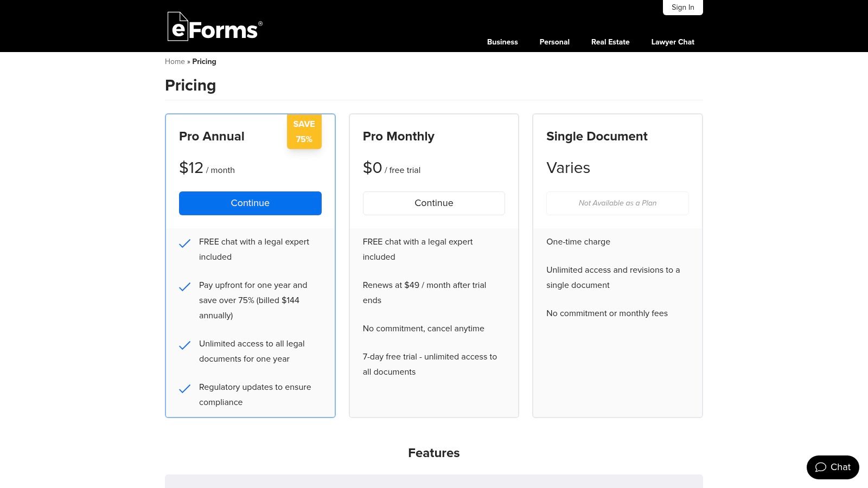Click 'Renews at $49 / month after trial ends'
The height and width of the screenshot is (488, 868).
pyautogui.click(x=424, y=293)
